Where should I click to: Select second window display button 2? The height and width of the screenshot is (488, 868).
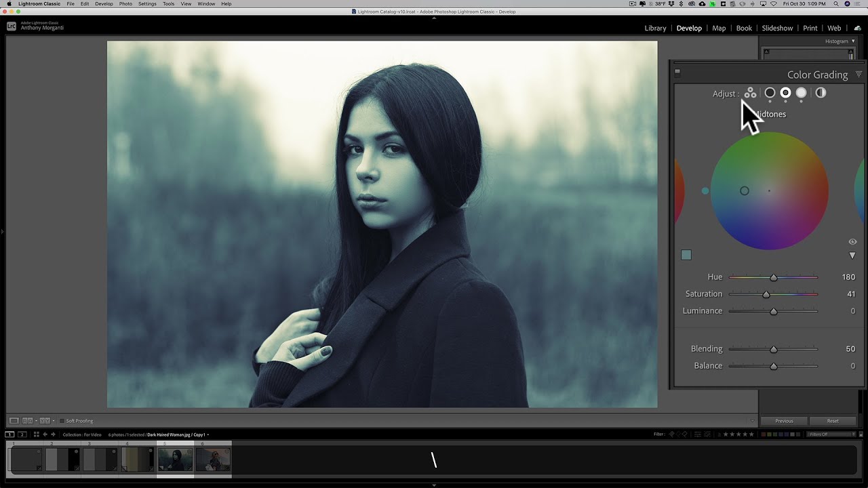pos(22,434)
